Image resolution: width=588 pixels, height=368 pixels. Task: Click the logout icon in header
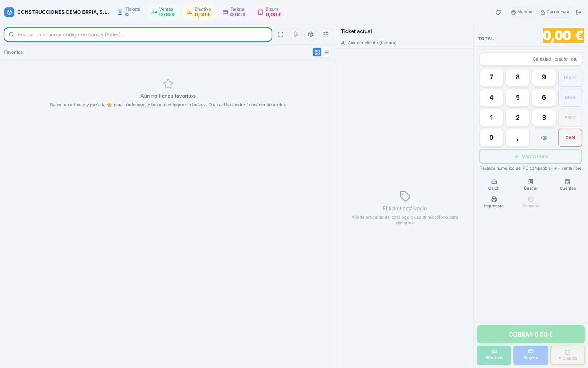click(579, 12)
